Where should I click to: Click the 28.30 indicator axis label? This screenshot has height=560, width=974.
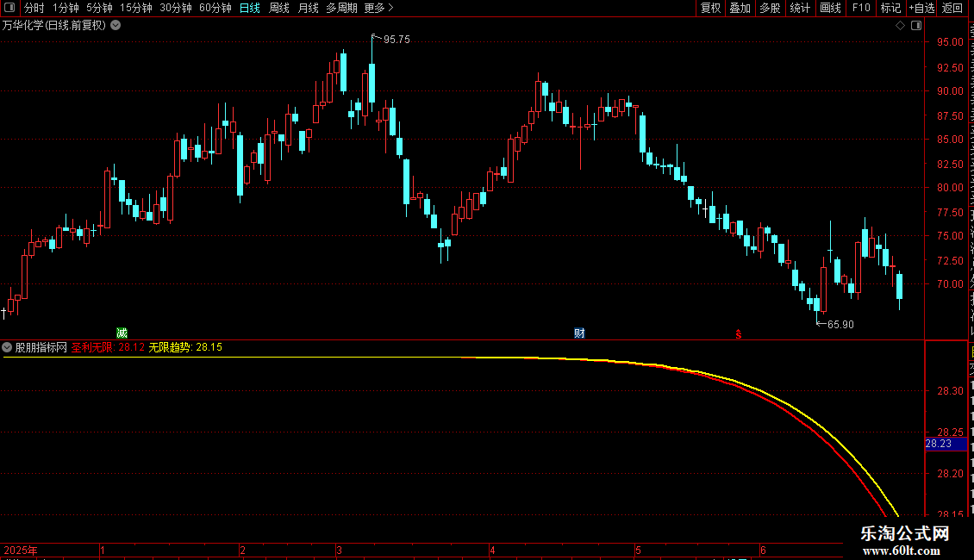pyautogui.click(x=950, y=391)
